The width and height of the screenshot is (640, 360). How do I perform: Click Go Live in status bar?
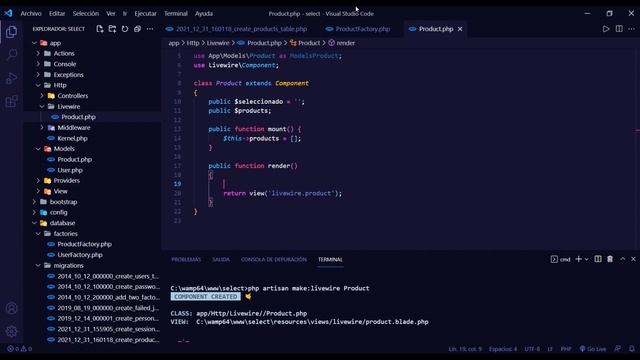(x=593, y=349)
